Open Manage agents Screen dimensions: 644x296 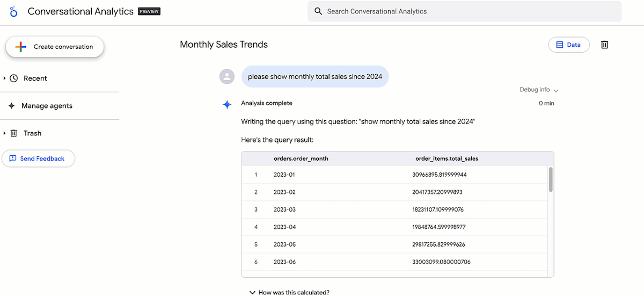47,106
